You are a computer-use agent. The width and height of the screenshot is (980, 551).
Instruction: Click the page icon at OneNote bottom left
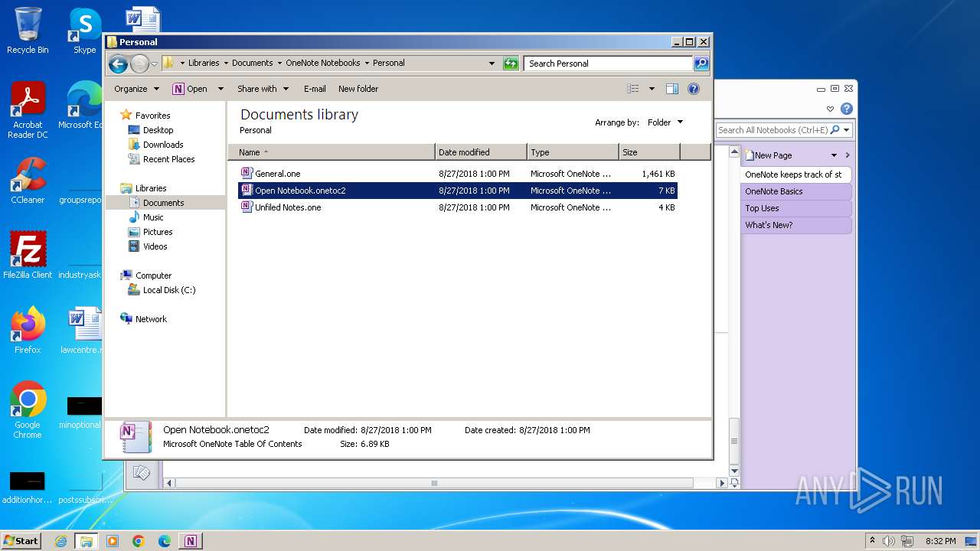pos(142,473)
